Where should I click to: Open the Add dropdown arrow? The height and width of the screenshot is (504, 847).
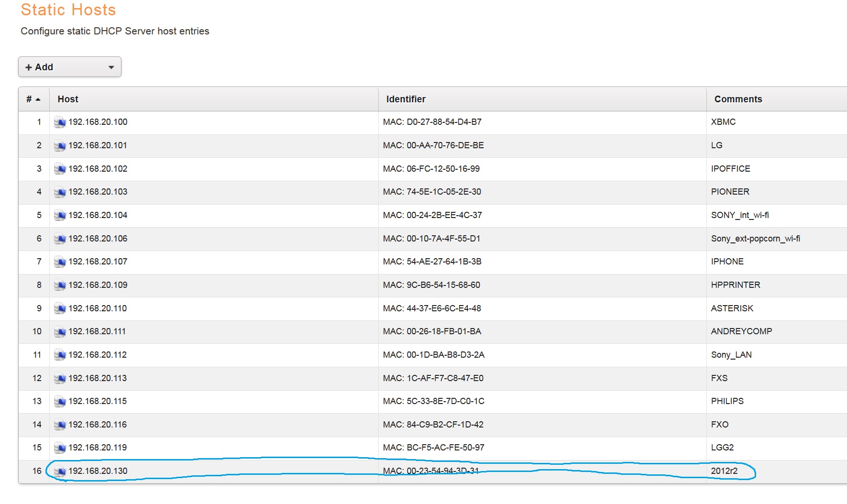(x=111, y=67)
